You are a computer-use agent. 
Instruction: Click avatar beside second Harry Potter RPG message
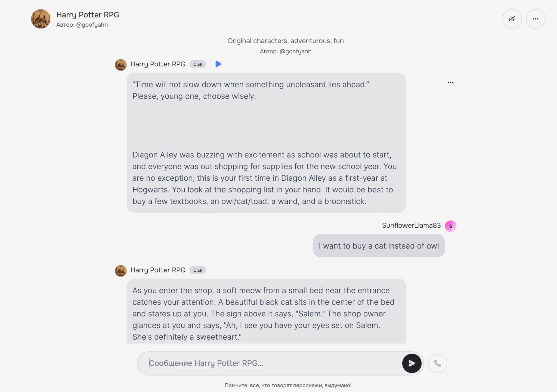[x=121, y=271]
